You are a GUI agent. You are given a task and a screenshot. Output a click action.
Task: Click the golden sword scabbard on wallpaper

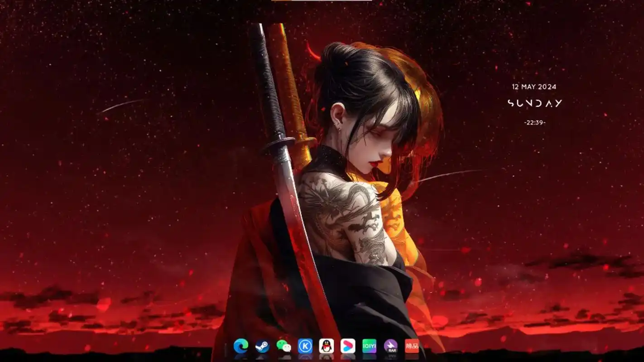[286, 81]
